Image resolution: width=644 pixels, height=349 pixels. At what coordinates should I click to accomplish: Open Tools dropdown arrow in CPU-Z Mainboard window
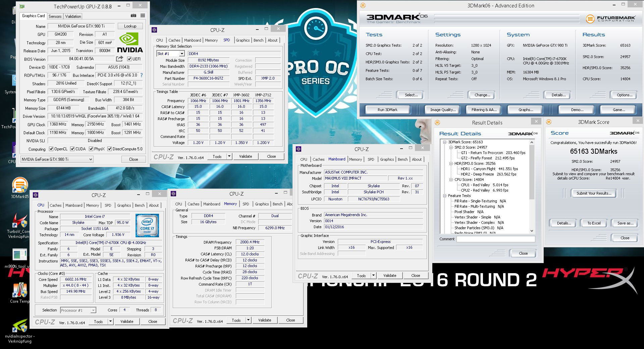(373, 276)
